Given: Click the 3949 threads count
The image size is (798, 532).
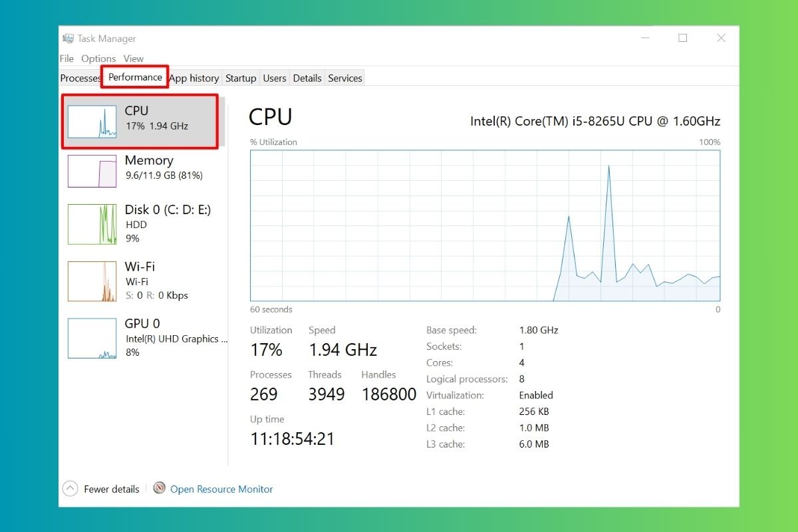Looking at the screenshot, I should tap(327, 394).
